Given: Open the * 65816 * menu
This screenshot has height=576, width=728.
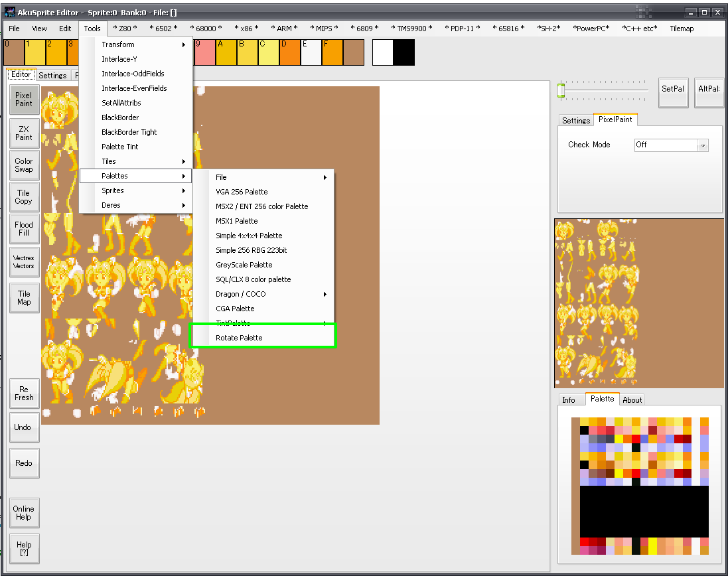Looking at the screenshot, I should click(x=509, y=29).
